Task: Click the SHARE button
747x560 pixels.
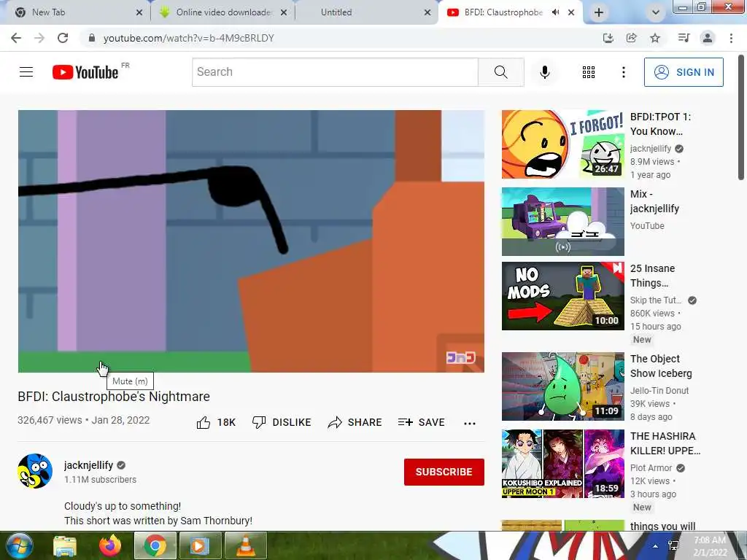Action: pos(355,422)
